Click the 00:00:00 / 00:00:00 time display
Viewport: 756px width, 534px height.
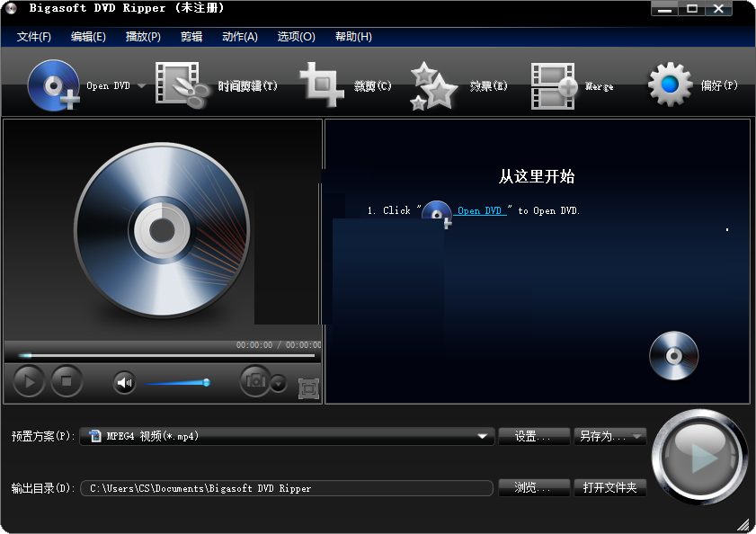(x=278, y=345)
